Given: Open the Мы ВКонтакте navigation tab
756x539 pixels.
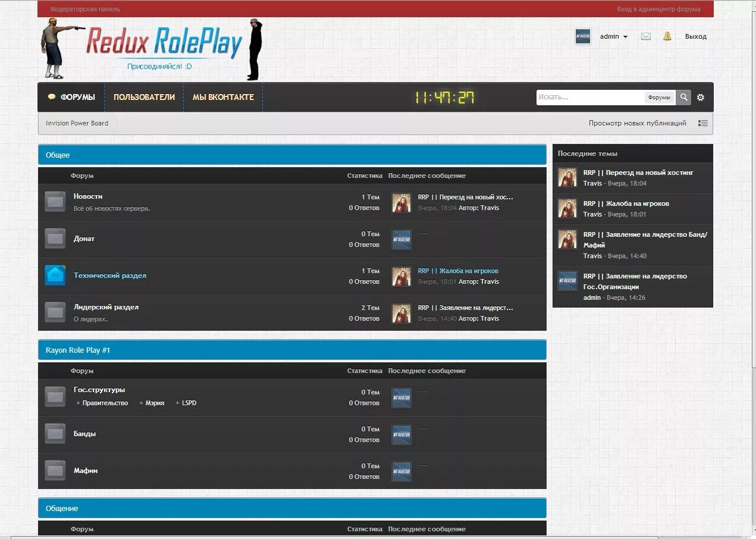Looking at the screenshot, I should tap(223, 97).
